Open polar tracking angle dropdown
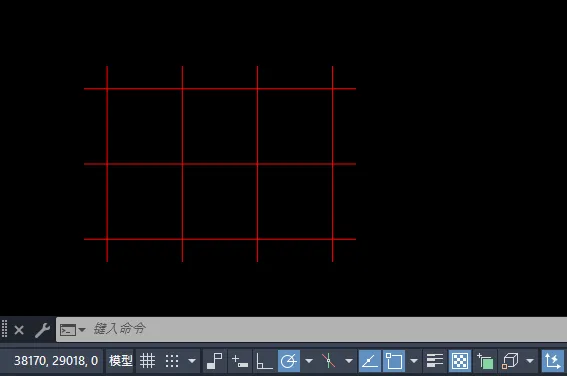The image size is (567, 376). (x=309, y=361)
